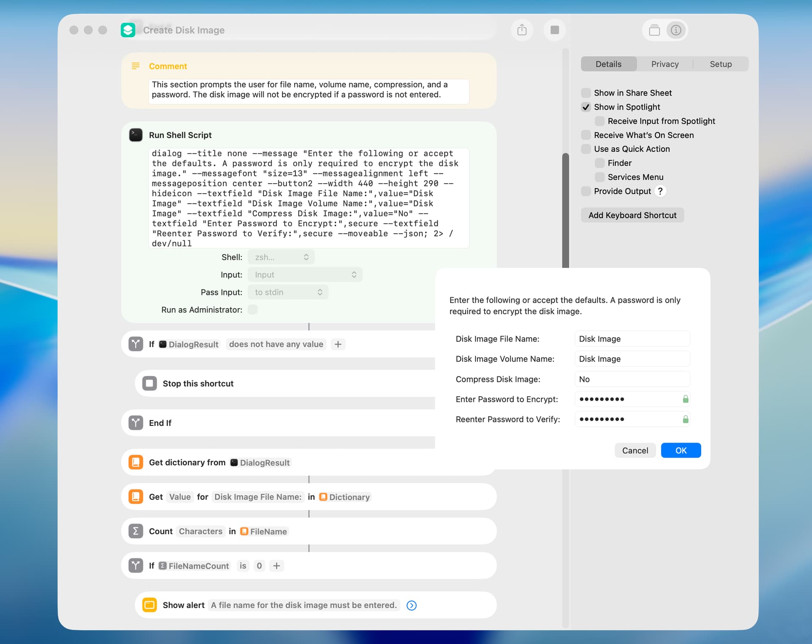Click the share icon in toolbar
Viewport: 812px width, 644px height.
pos(522,30)
